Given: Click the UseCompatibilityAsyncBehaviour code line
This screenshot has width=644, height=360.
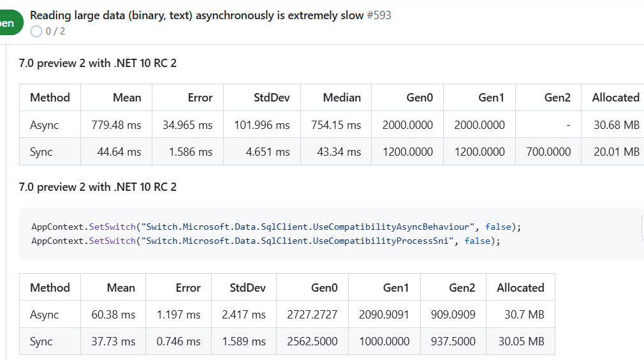Looking at the screenshot, I should (x=275, y=227).
